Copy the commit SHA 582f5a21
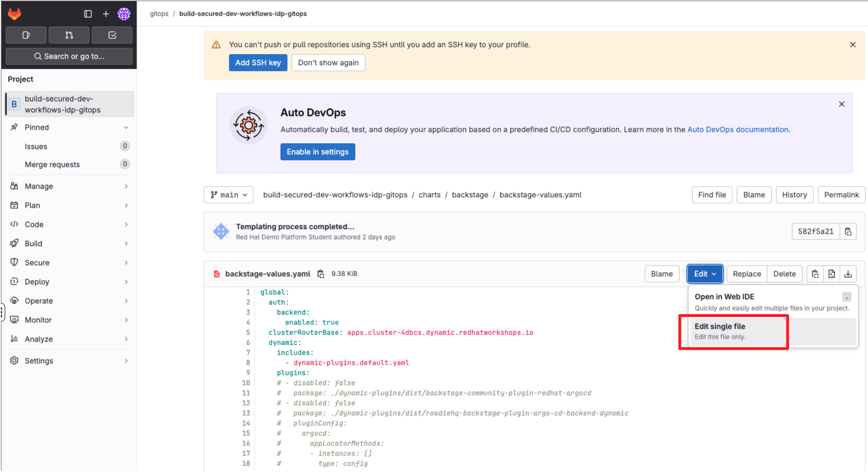The height and width of the screenshot is (476, 868). point(848,232)
